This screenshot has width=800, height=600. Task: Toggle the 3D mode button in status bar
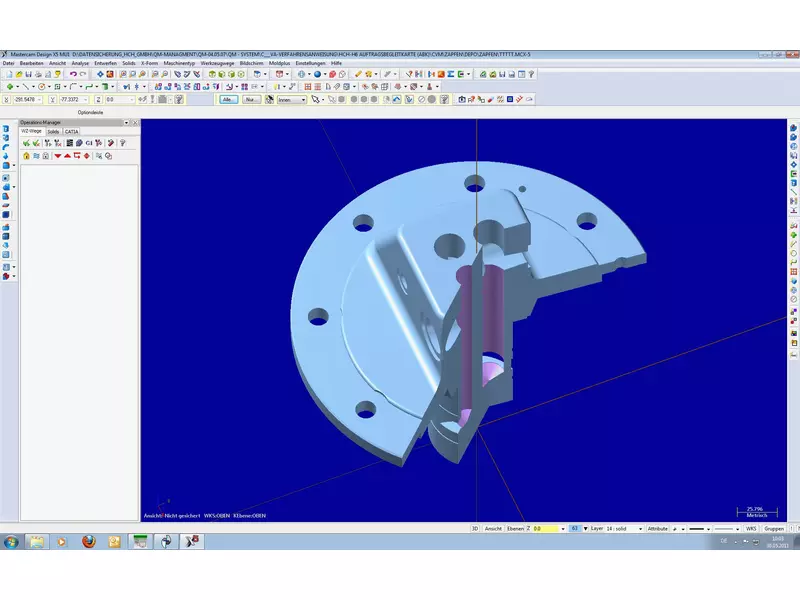(x=475, y=528)
